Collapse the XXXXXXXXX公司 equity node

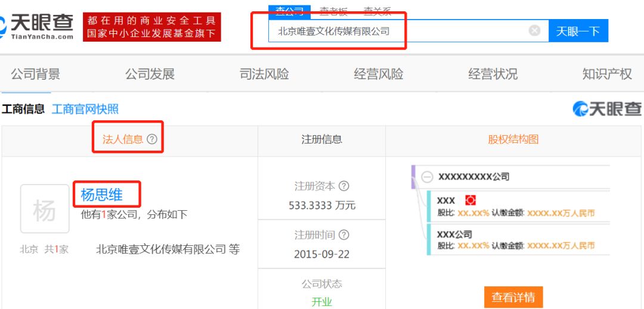click(428, 177)
